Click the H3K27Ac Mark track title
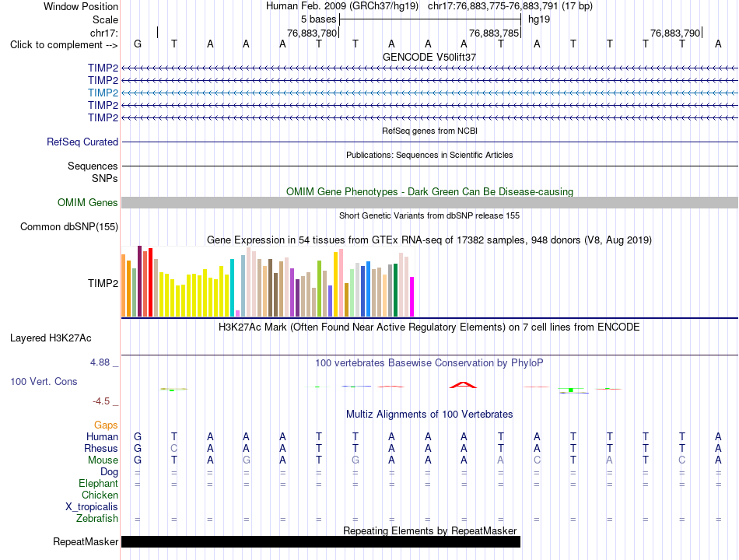The image size is (739, 560). 429,327
